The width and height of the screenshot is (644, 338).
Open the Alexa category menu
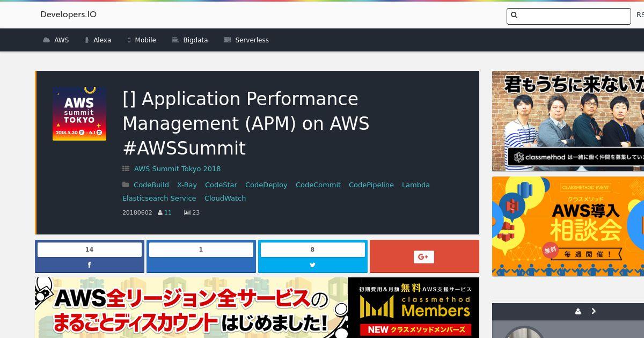98,40
